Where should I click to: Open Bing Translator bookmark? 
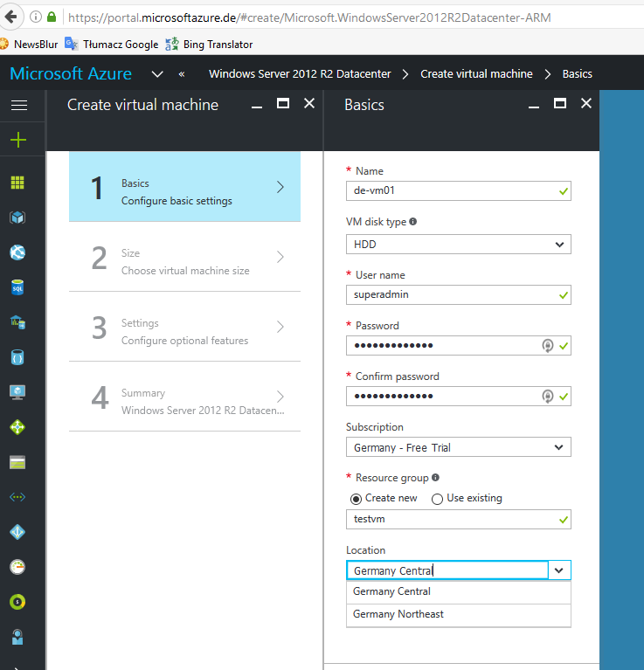click(209, 44)
